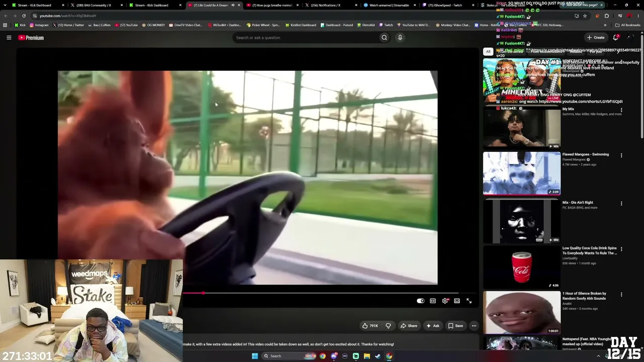
Task: Open the YouTube guide hamburger menu
Action: [9, 38]
